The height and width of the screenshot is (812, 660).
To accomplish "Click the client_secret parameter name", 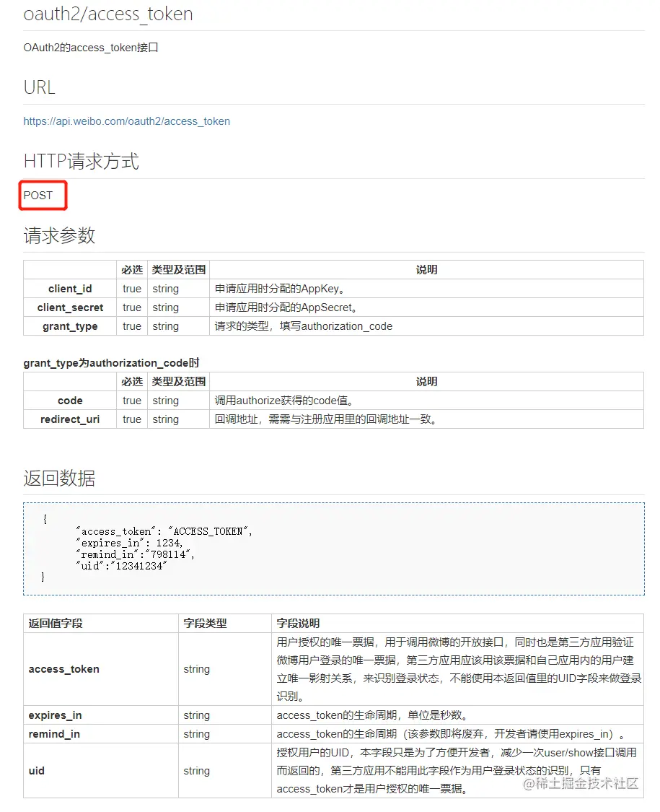I will tap(70, 307).
